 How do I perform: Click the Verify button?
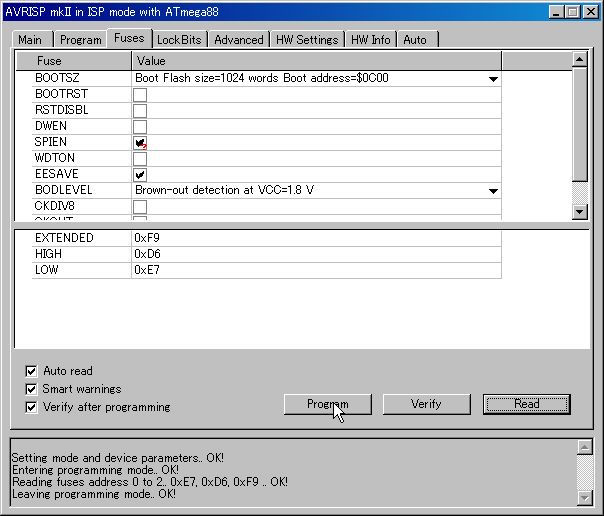(x=426, y=404)
